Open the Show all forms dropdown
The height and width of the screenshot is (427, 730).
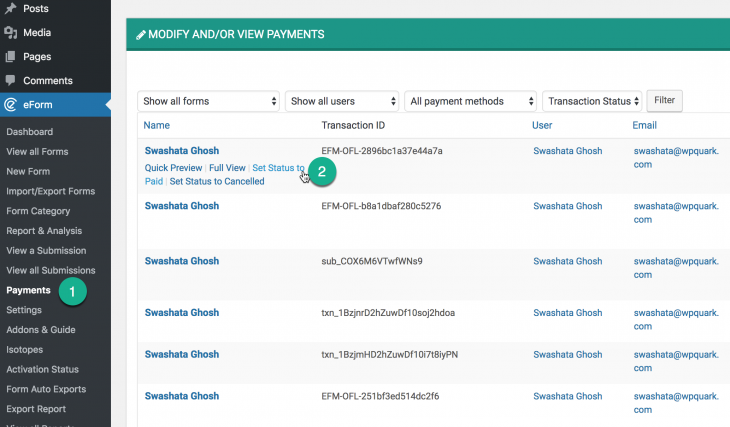[x=209, y=101]
